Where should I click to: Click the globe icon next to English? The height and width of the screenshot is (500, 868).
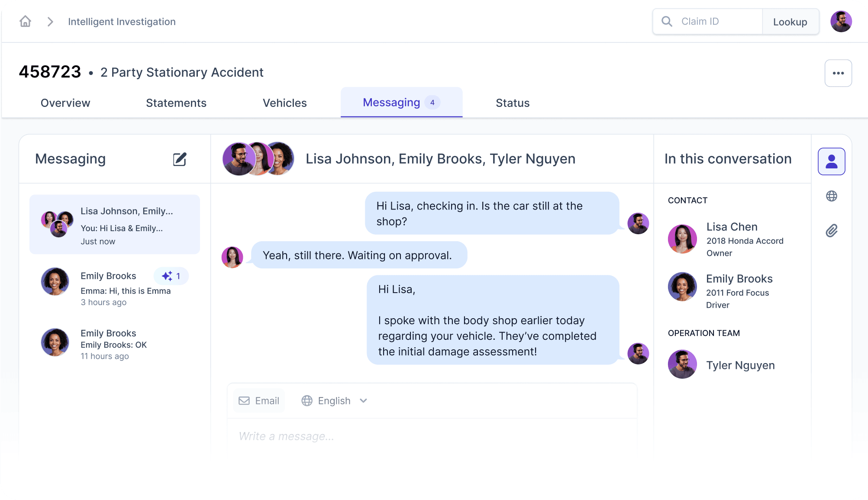pos(307,400)
